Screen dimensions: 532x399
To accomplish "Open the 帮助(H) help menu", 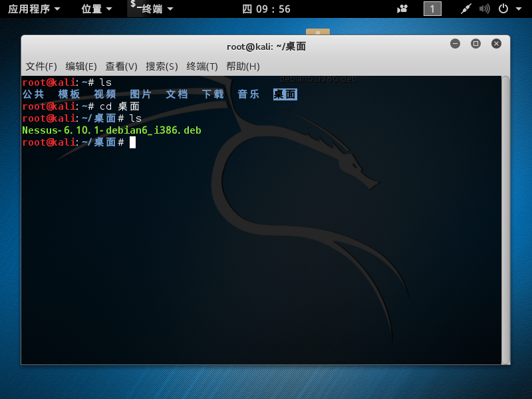I will tap(243, 66).
